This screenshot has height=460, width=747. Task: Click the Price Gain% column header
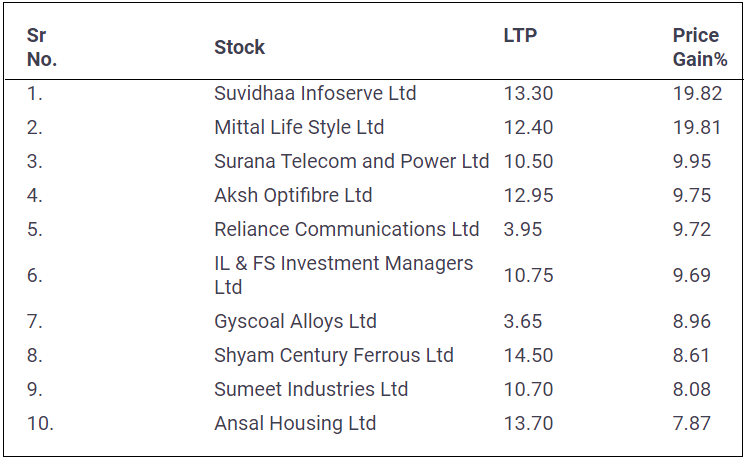(699, 47)
